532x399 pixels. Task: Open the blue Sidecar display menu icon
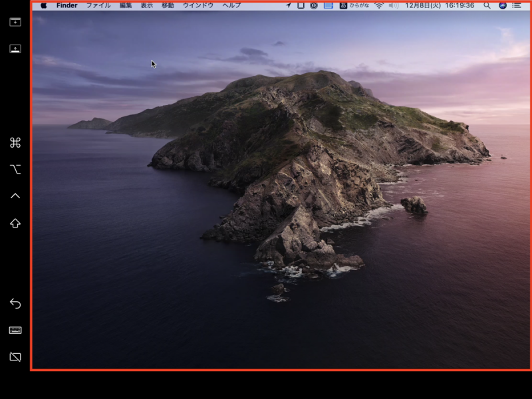pos(328,5)
